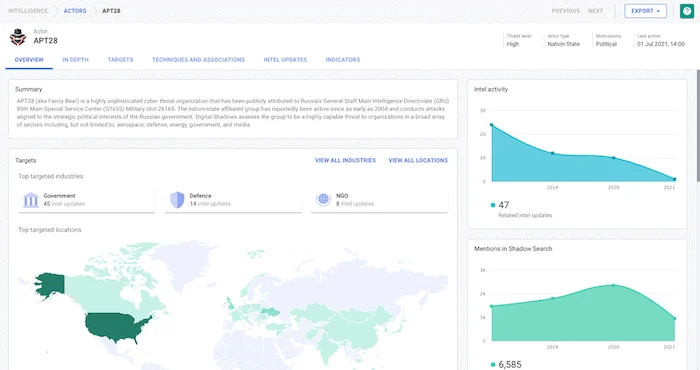Click the green legend dot beside 6,585
Screen dimensions: 700x370
click(493, 365)
